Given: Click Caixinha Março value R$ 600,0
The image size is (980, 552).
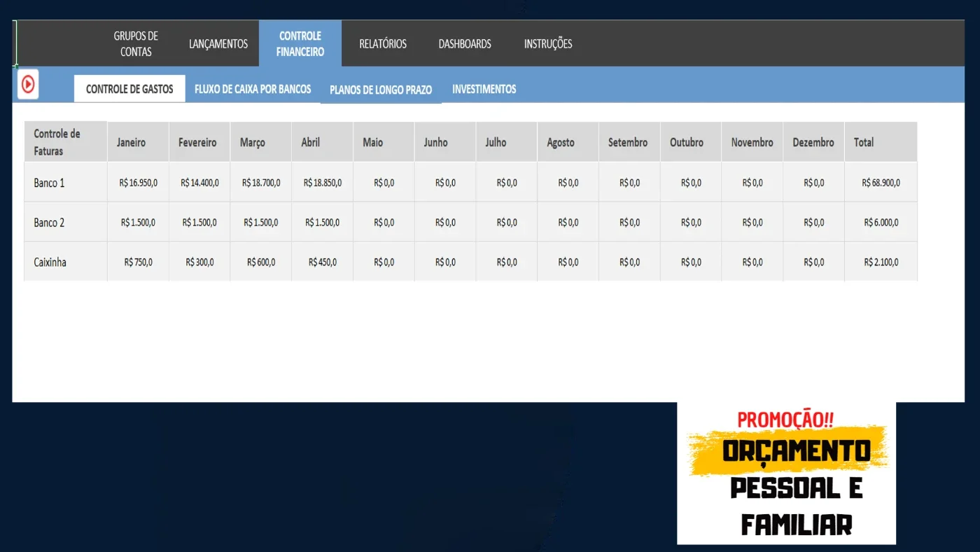Looking at the screenshot, I should (261, 262).
